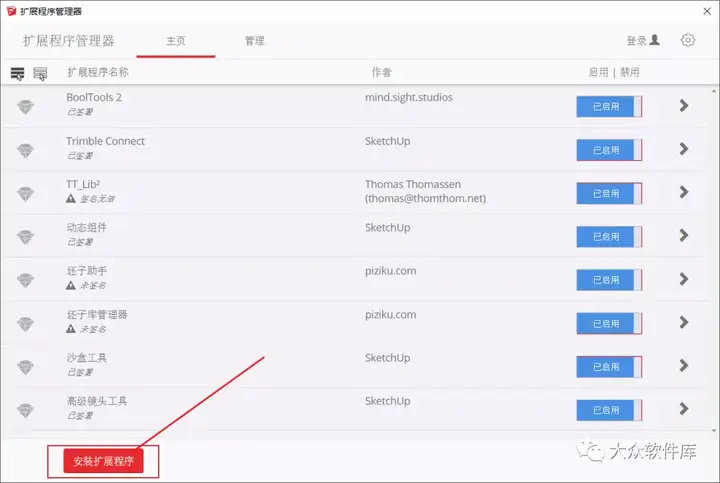Toggle 已启用 switch for 沙盒工具
This screenshot has width=720, height=483.
click(x=609, y=367)
